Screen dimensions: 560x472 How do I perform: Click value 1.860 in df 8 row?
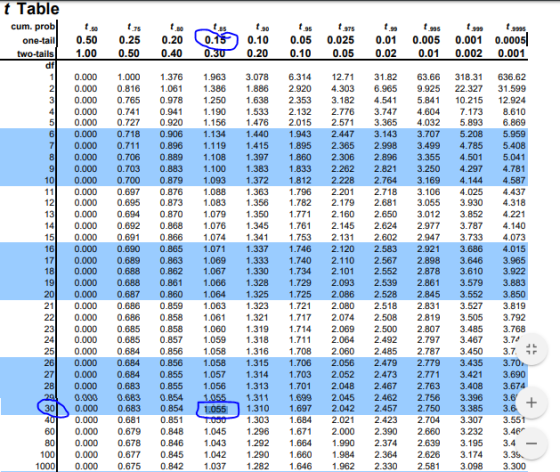click(x=300, y=157)
